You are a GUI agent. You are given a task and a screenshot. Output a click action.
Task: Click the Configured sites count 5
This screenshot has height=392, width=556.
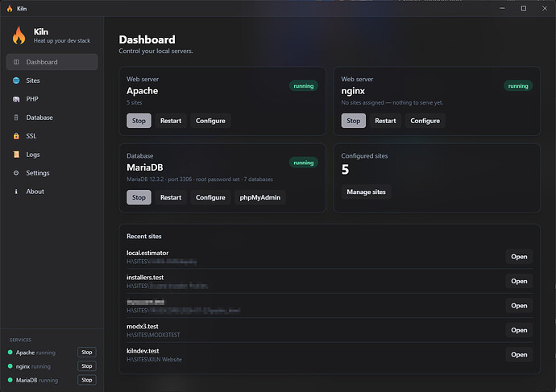(x=345, y=170)
